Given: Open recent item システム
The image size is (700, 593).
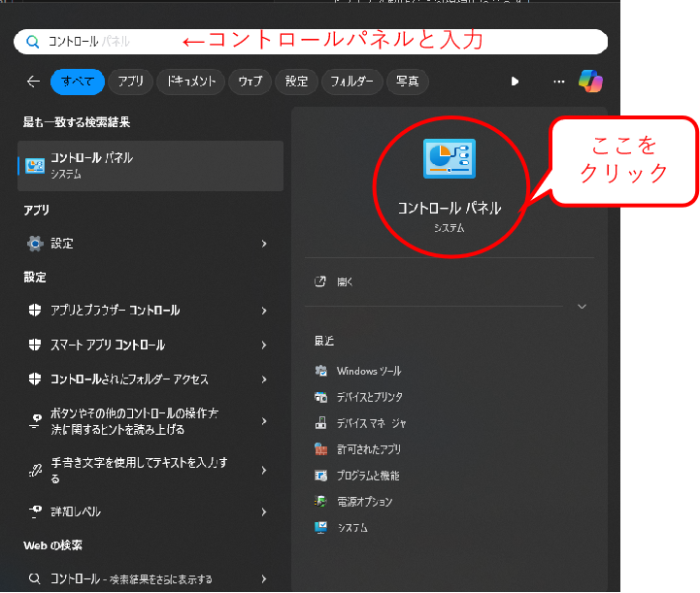Looking at the screenshot, I should 352,528.
